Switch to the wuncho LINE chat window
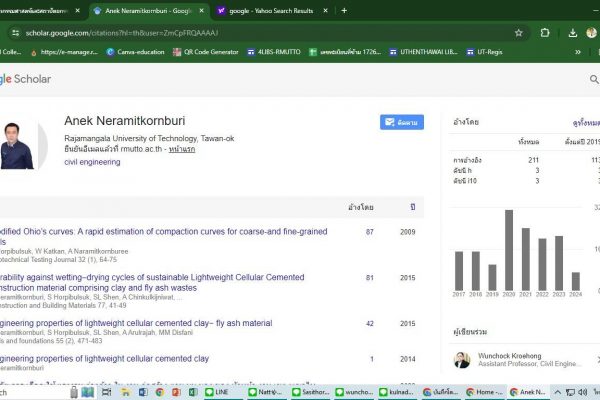The image size is (600, 400). [x=354, y=392]
